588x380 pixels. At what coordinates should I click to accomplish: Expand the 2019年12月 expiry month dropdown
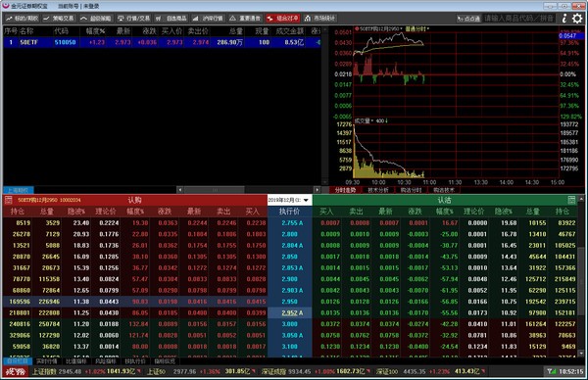(x=289, y=200)
